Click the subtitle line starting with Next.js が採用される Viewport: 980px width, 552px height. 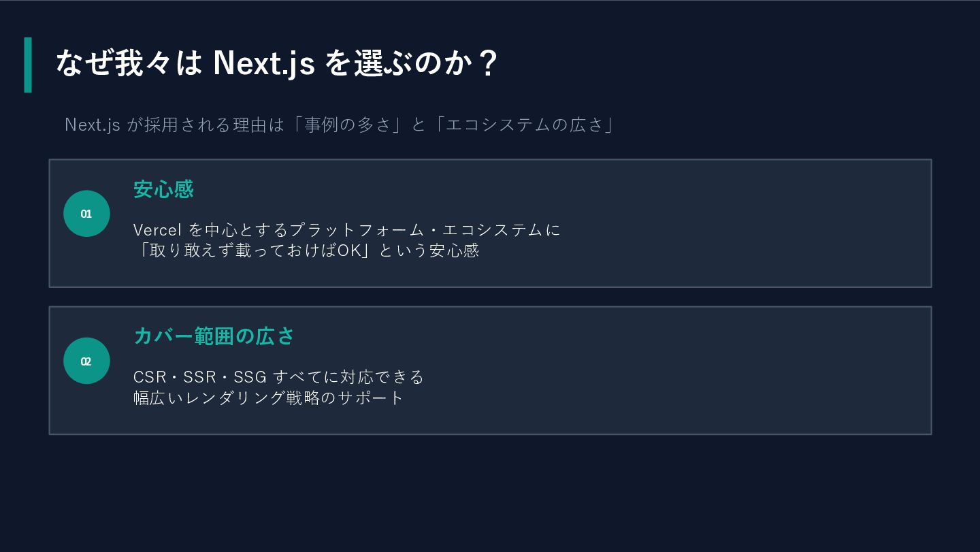tap(339, 125)
